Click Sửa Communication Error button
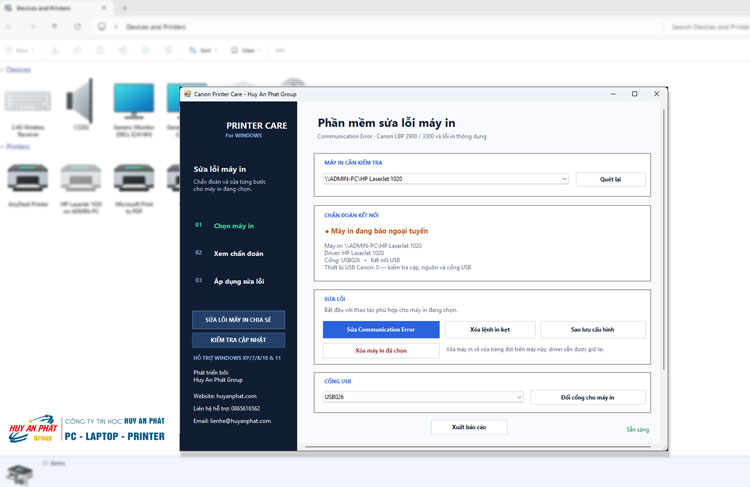 coord(381,330)
